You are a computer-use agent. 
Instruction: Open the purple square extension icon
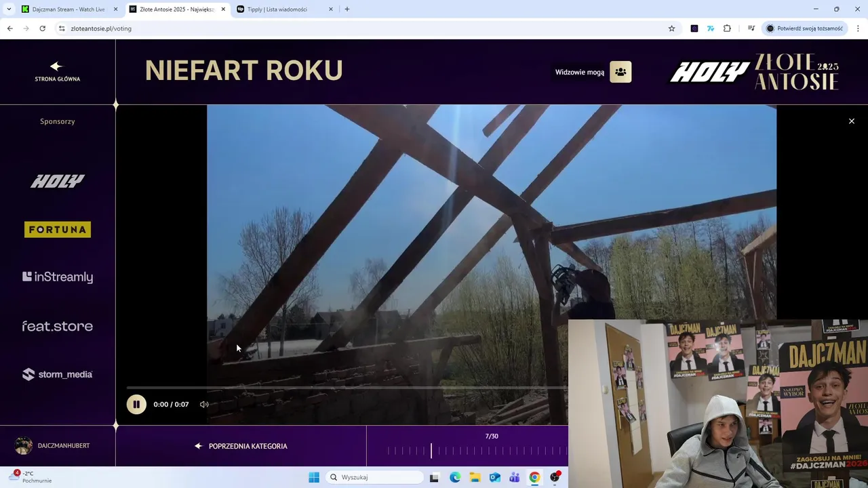[694, 28]
